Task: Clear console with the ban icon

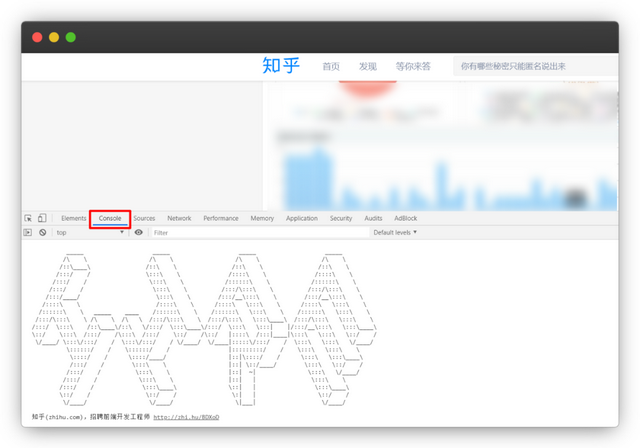Action: 42,233
